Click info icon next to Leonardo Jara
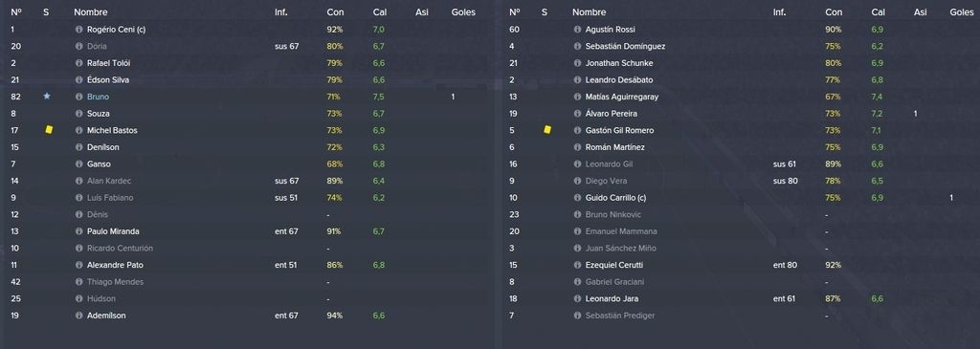This screenshot has height=349, width=980. [577, 299]
